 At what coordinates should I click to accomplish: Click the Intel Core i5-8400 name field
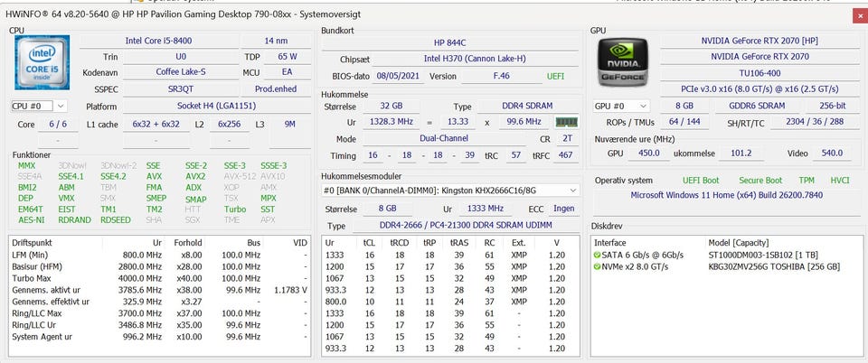tap(157, 41)
